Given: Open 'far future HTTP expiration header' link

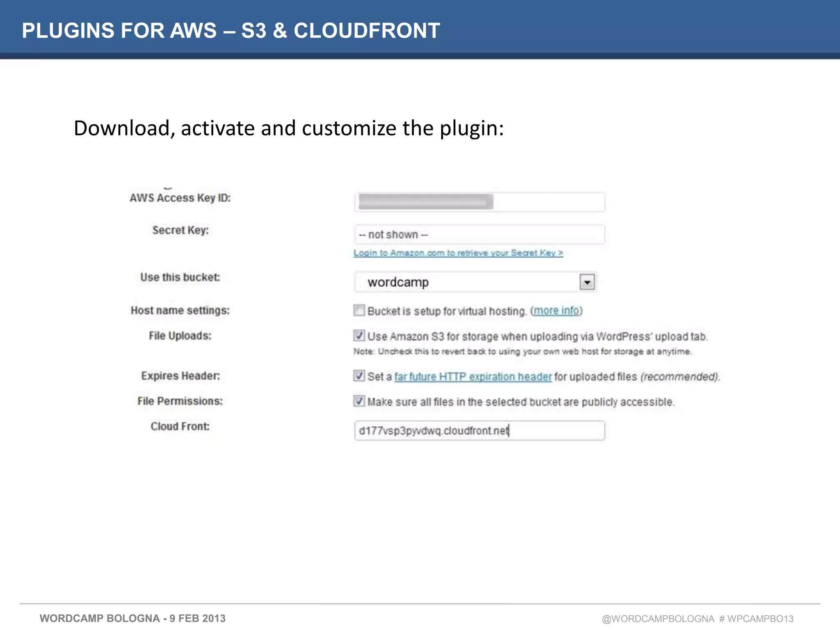Looking at the screenshot, I should pyautogui.click(x=473, y=377).
